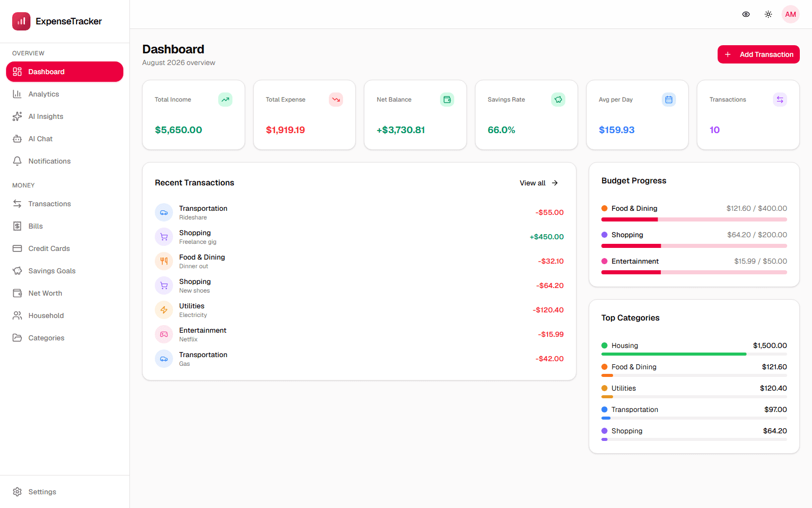Click the ExpenseTracker logo icon

coord(21,21)
